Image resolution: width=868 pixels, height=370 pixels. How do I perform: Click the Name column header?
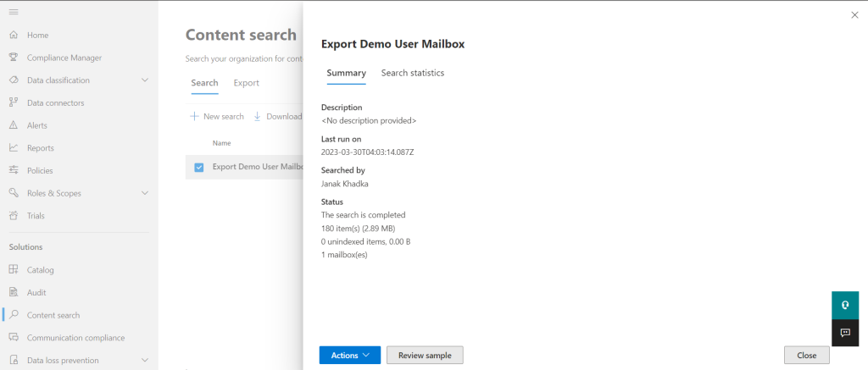click(221, 143)
